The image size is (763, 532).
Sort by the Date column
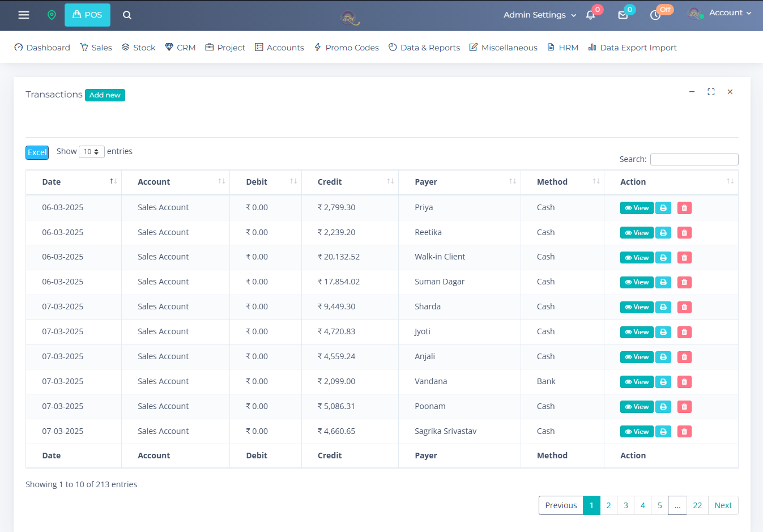point(74,182)
